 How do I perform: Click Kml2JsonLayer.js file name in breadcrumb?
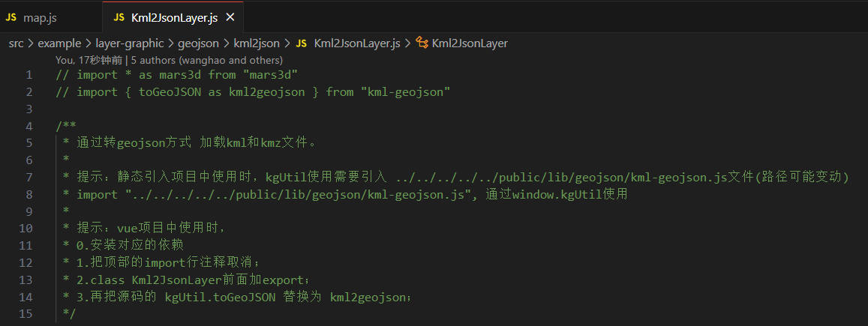[357, 43]
